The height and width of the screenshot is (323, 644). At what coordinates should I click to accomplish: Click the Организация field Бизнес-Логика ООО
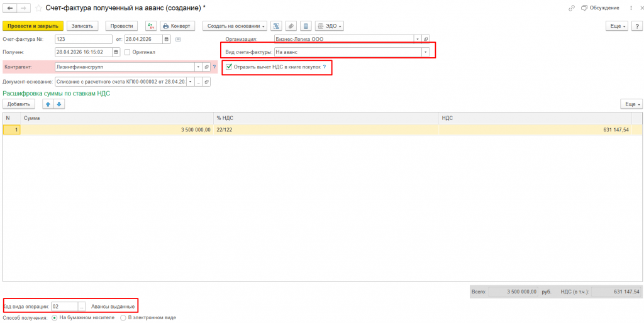point(344,39)
